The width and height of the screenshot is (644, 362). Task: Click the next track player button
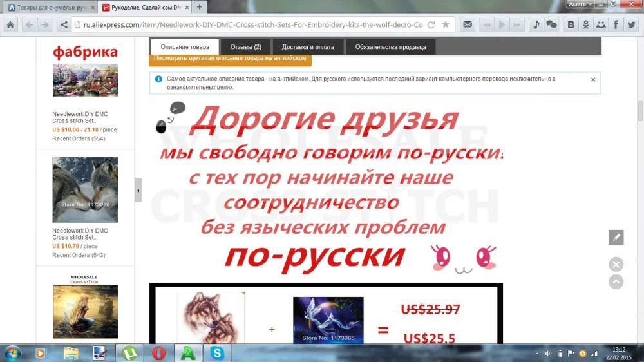point(516,24)
